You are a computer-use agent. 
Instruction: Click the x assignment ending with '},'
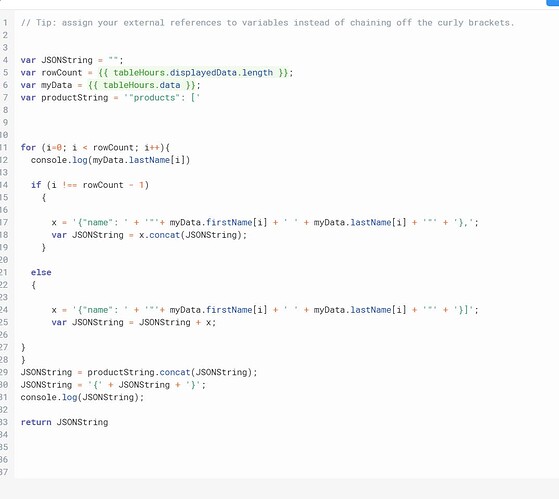265,222
